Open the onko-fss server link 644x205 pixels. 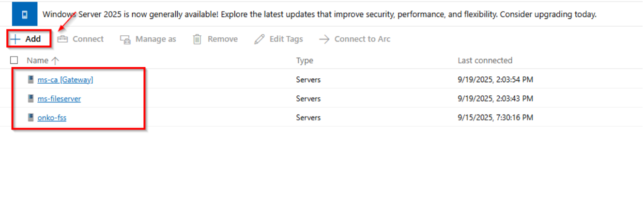click(x=52, y=117)
